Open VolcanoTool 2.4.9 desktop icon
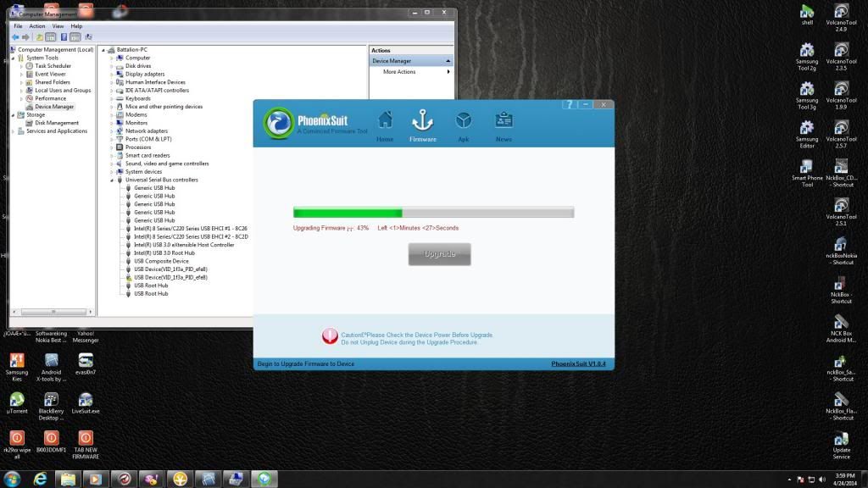Image resolution: width=868 pixels, height=488 pixels. [x=841, y=18]
